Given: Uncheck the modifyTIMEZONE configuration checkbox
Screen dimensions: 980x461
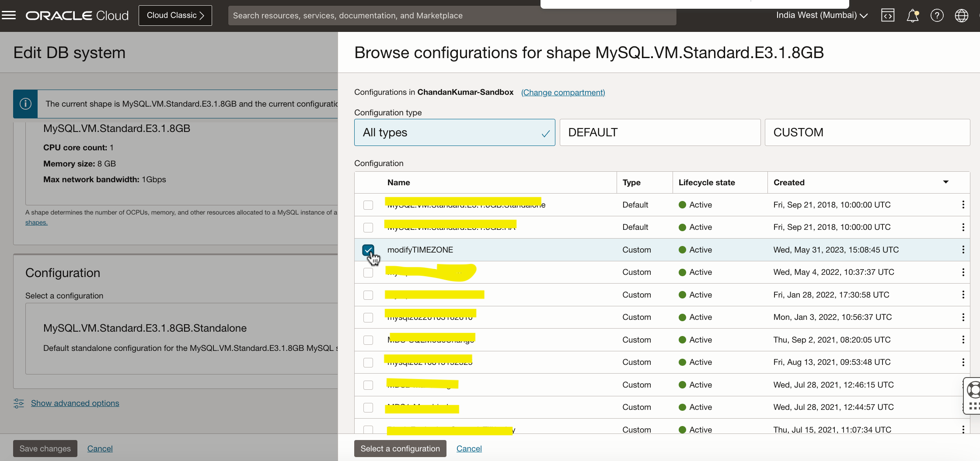Looking at the screenshot, I should [368, 250].
